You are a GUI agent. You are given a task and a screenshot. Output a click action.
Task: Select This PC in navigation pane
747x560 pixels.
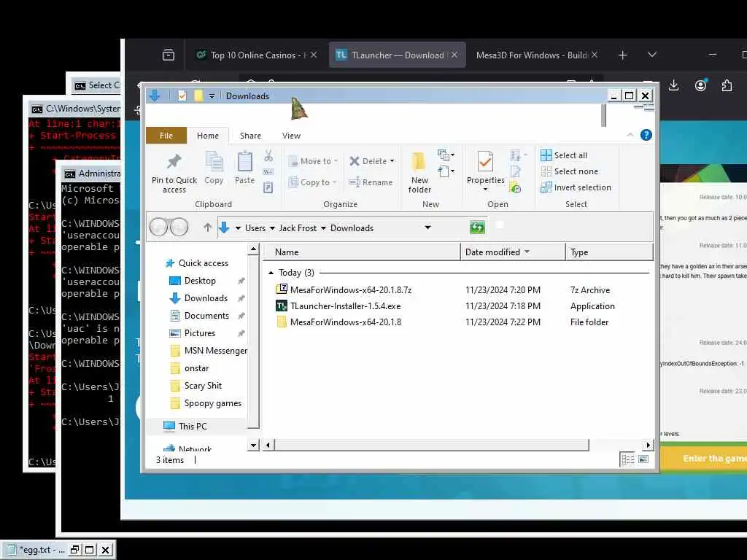click(193, 426)
